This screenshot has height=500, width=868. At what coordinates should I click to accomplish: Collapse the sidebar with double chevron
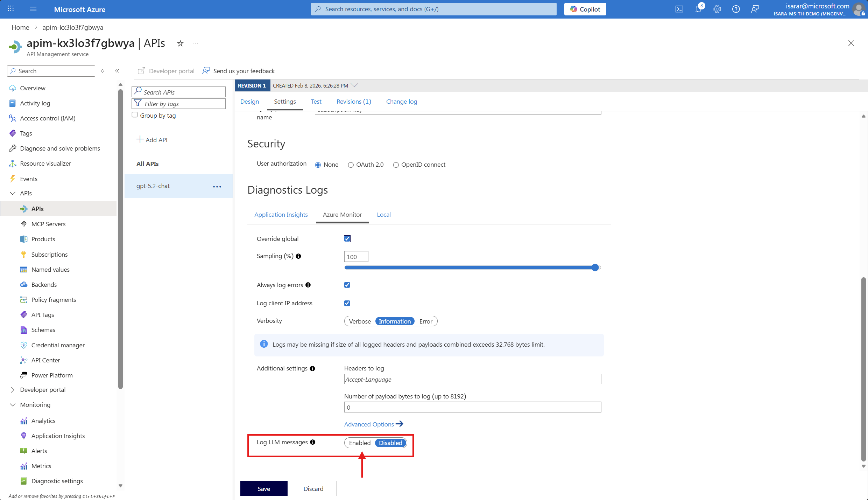click(x=117, y=71)
